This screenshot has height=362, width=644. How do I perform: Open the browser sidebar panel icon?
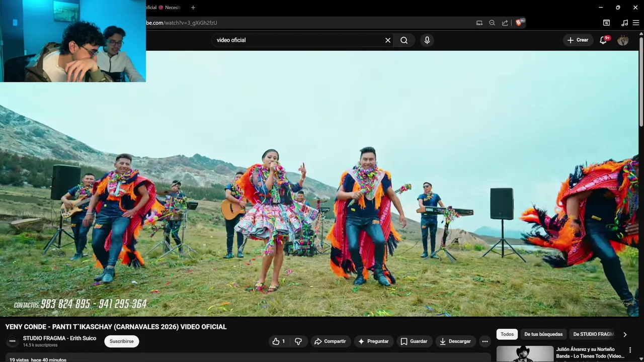click(606, 23)
